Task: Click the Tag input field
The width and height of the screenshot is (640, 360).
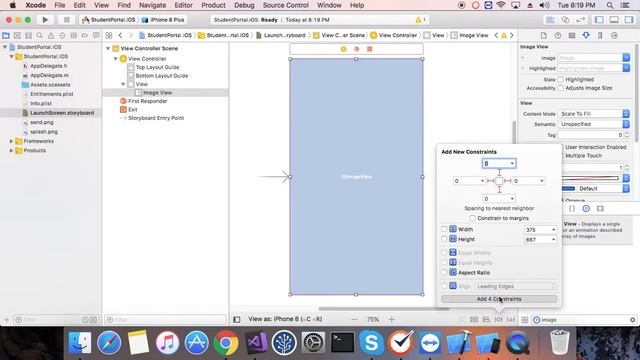Action: [x=590, y=135]
